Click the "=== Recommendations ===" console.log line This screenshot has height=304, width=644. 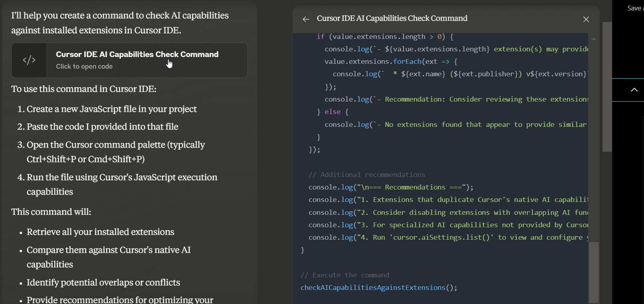click(390, 187)
